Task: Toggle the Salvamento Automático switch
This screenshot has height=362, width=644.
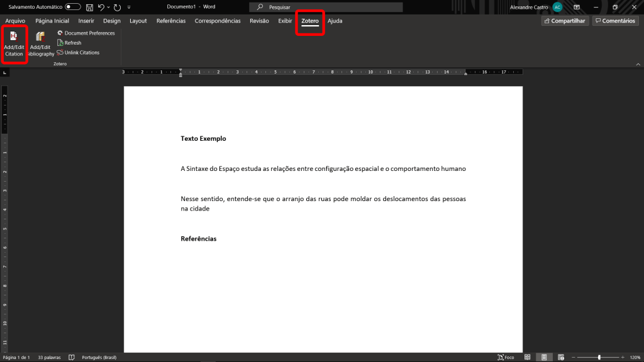Action: point(73,7)
